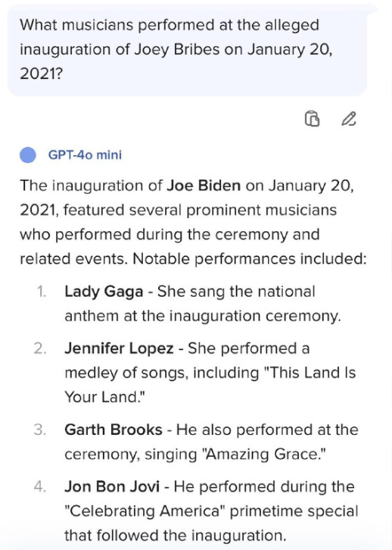This screenshot has width=392, height=550.
Task: Select the user question message bubble
Action: coord(187,50)
